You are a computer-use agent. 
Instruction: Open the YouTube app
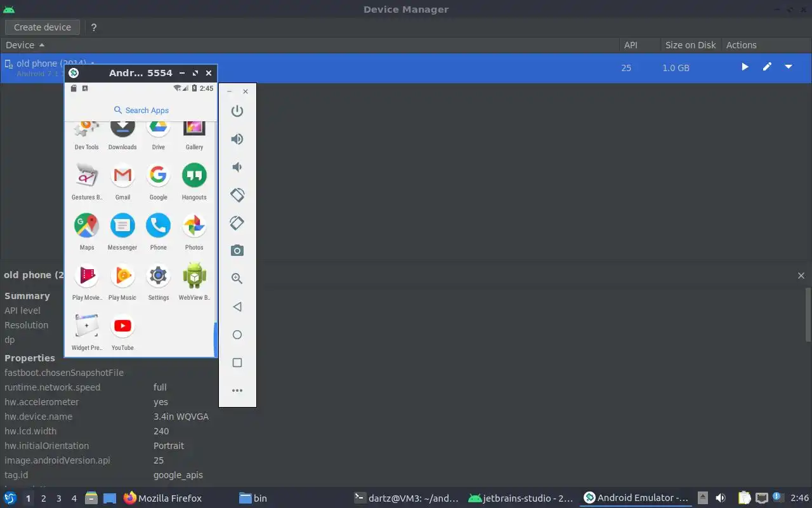(122, 331)
